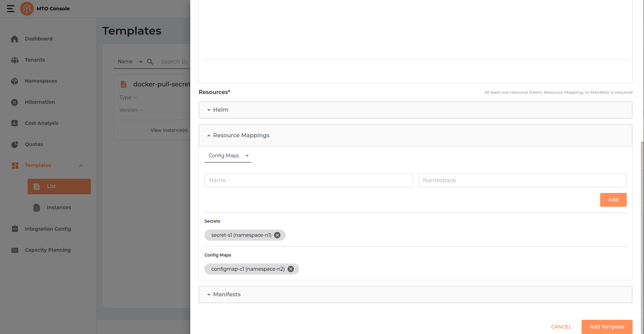View Cost Analysis via the chart icon
This screenshot has width=644, height=334.
15,123
